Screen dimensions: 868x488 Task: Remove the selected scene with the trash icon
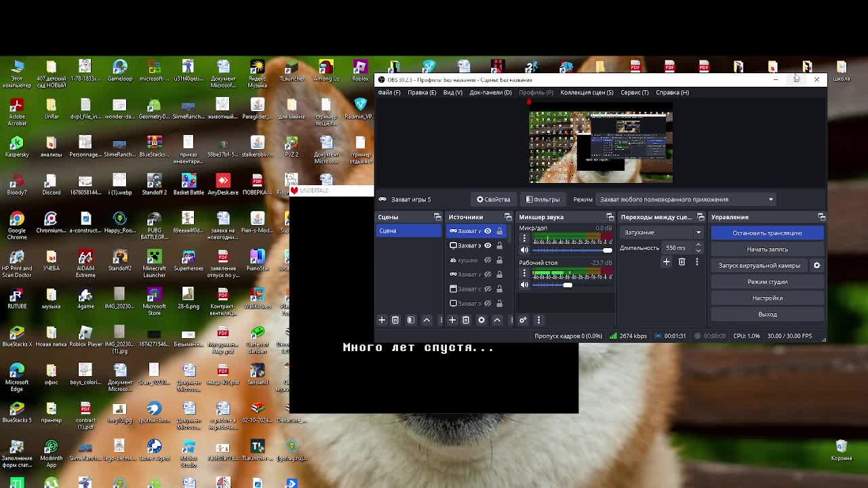395,320
